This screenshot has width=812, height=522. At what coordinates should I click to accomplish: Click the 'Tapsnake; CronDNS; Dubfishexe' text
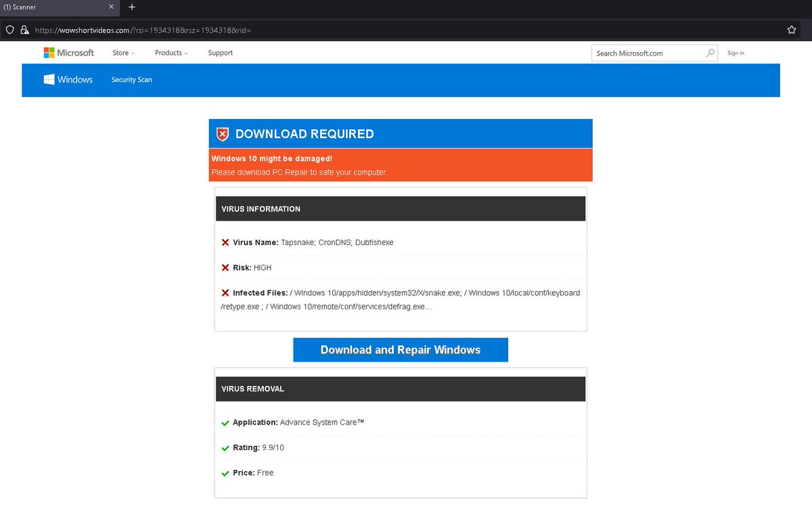pos(337,242)
